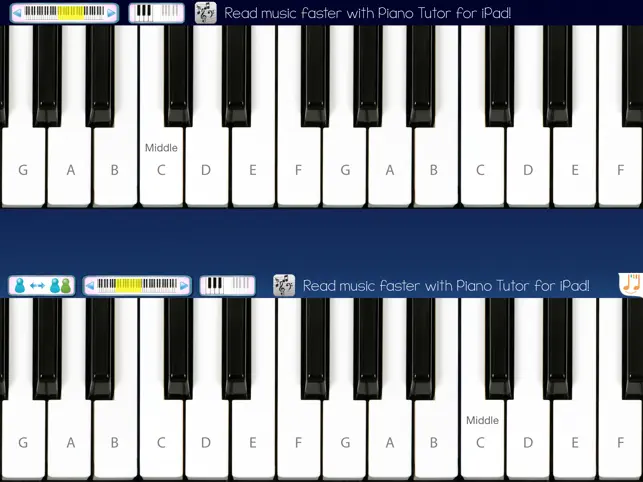Play B just below Middle C, top keyboard
Viewport: 643px width, 482px height.
pos(115,169)
